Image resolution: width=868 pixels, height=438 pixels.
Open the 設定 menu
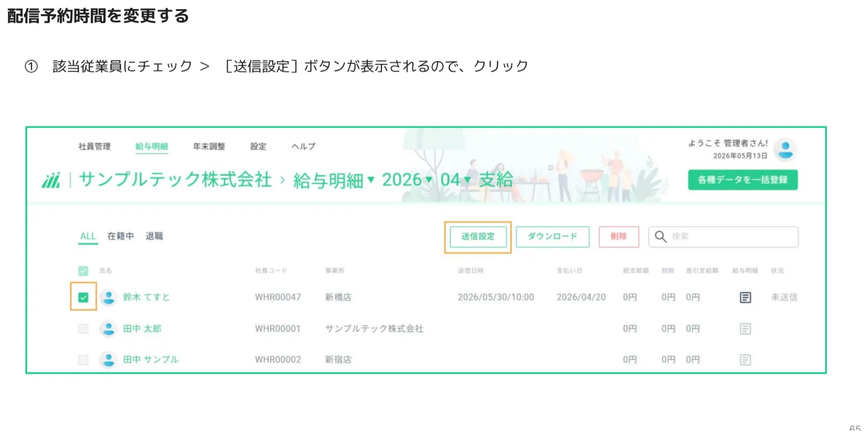tap(258, 146)
